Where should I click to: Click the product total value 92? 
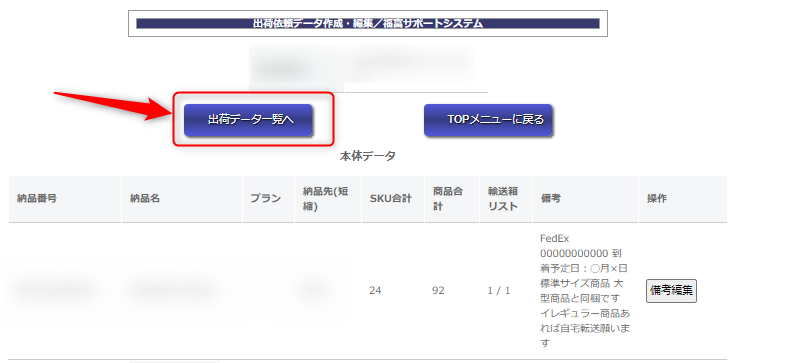point(438,290)
